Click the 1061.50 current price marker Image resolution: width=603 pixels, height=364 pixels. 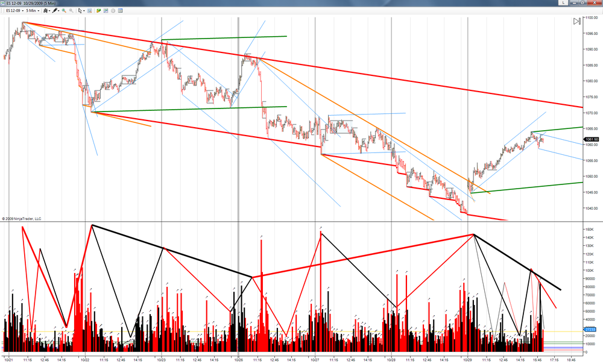592,139
